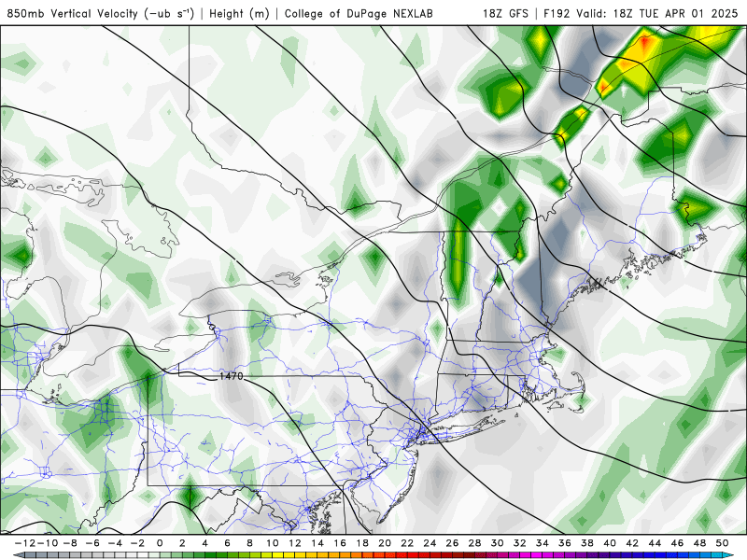Click the '-8' colorbar scale value
Viewport: 747px width, 560px height.
[x=70, y=543]
